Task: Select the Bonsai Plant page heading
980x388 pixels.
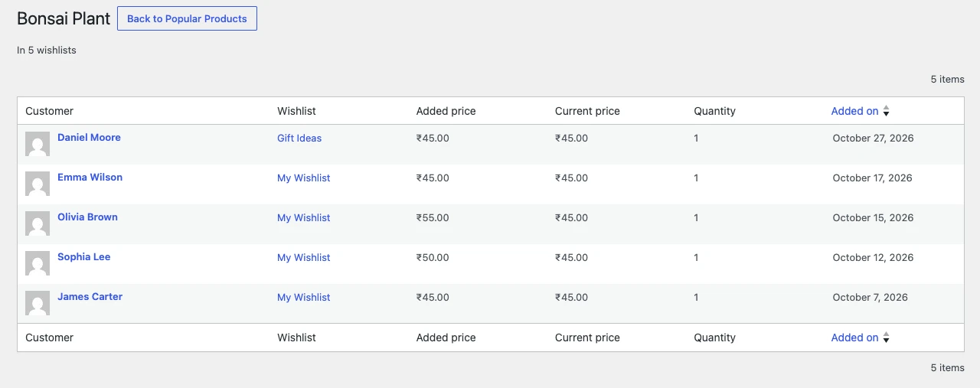Action: point(64,19)
